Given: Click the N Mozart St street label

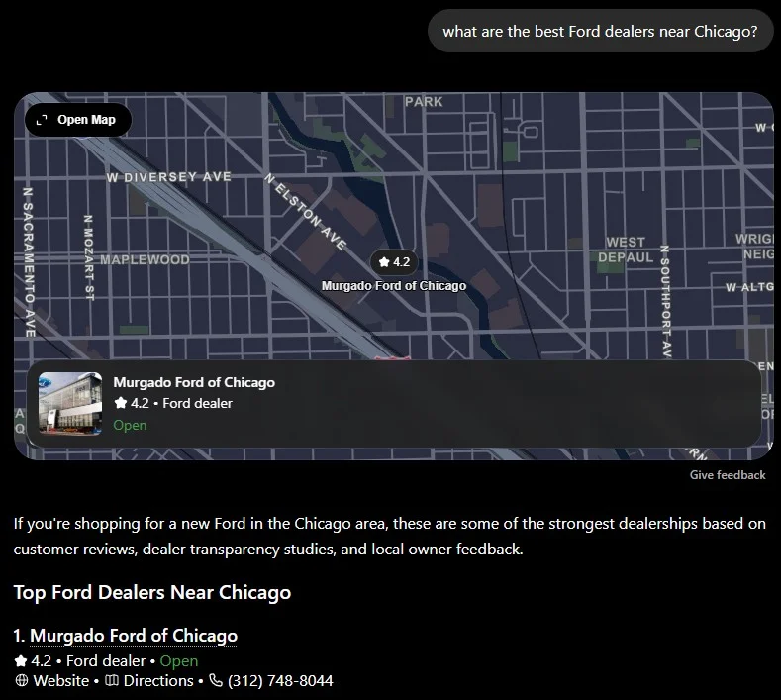Looking at the screenshot, I should (x=89, y=257).
